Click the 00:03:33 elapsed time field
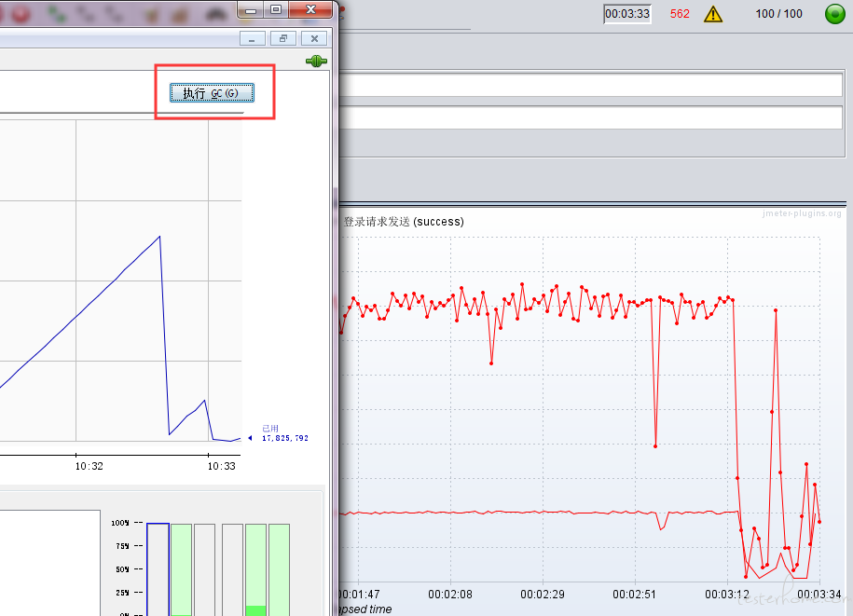The height and width of the screenshot is (616, 853). pos(627,14)
